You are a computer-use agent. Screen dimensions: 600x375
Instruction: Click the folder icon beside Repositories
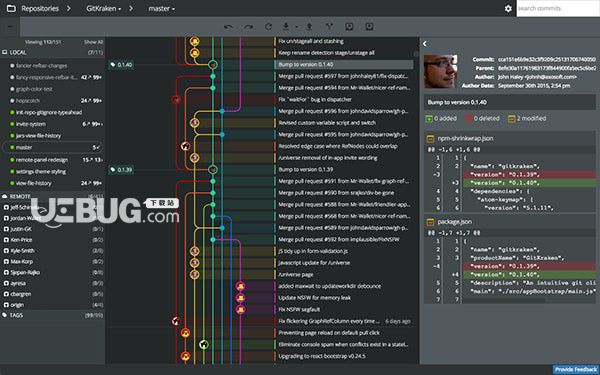11,8
